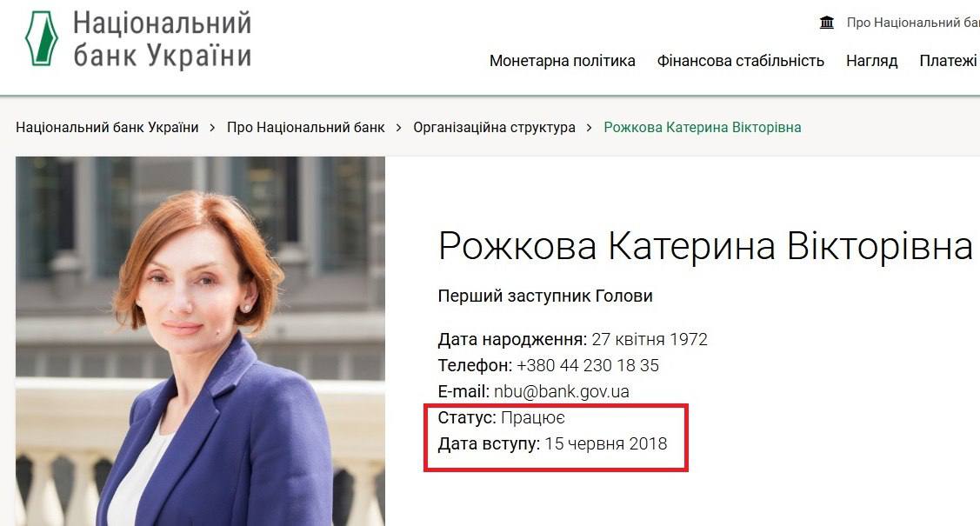Click the chevron after Національний банк України breadcrumb

(x=212, y=128)
